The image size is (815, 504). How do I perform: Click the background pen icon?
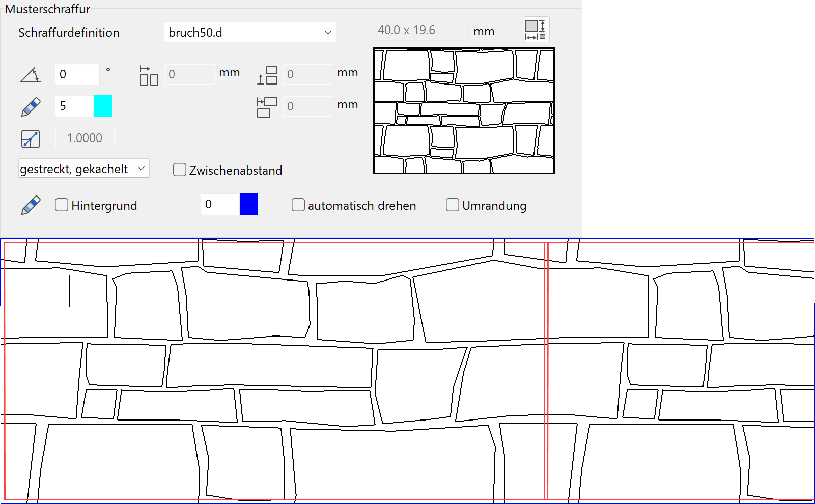tap(30, 205)
